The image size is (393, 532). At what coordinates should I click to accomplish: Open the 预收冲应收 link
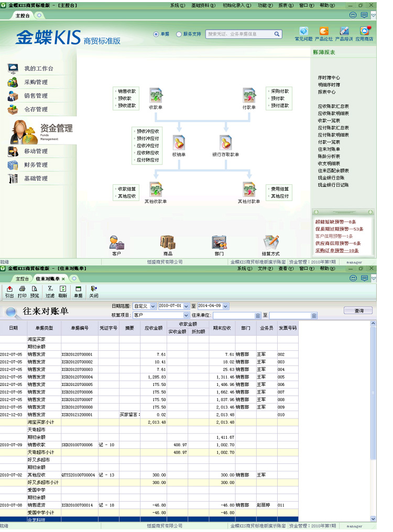pyautogui.click(x=148, y=131)
